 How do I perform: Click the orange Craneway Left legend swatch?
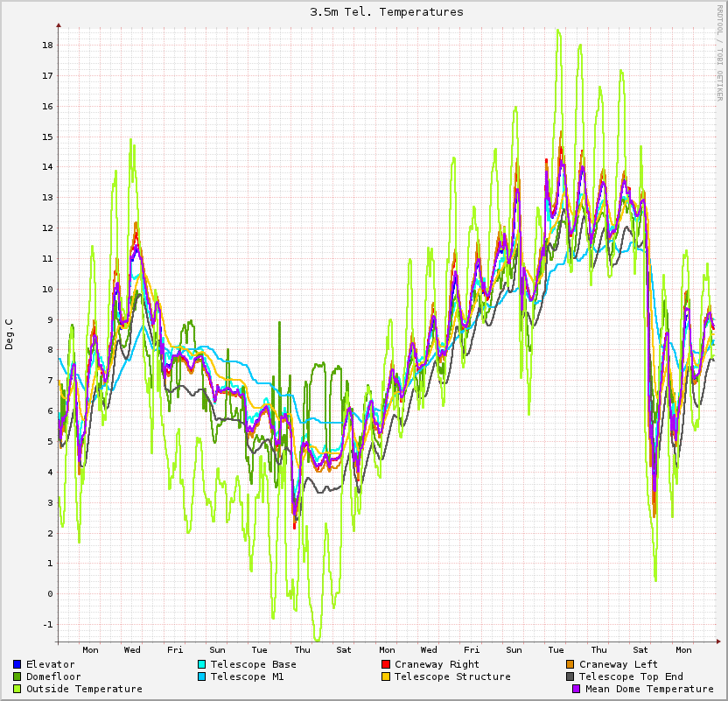pyautogui.click(x=570, y=664)
